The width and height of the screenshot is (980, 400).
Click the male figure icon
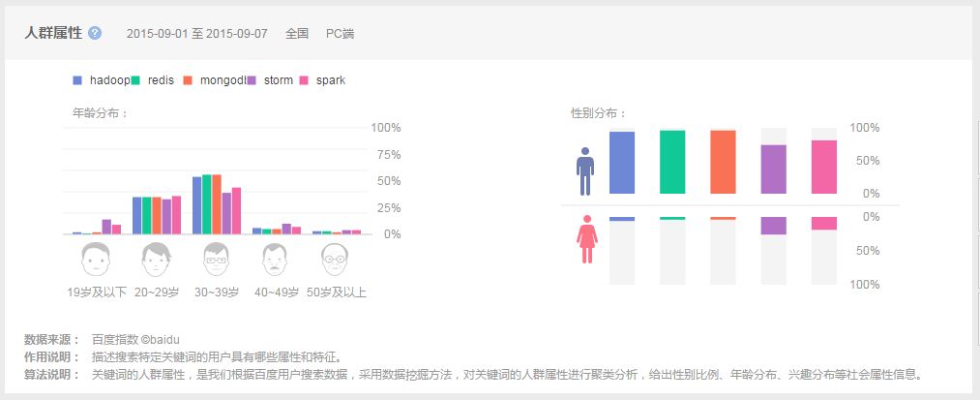coord(585,171)
